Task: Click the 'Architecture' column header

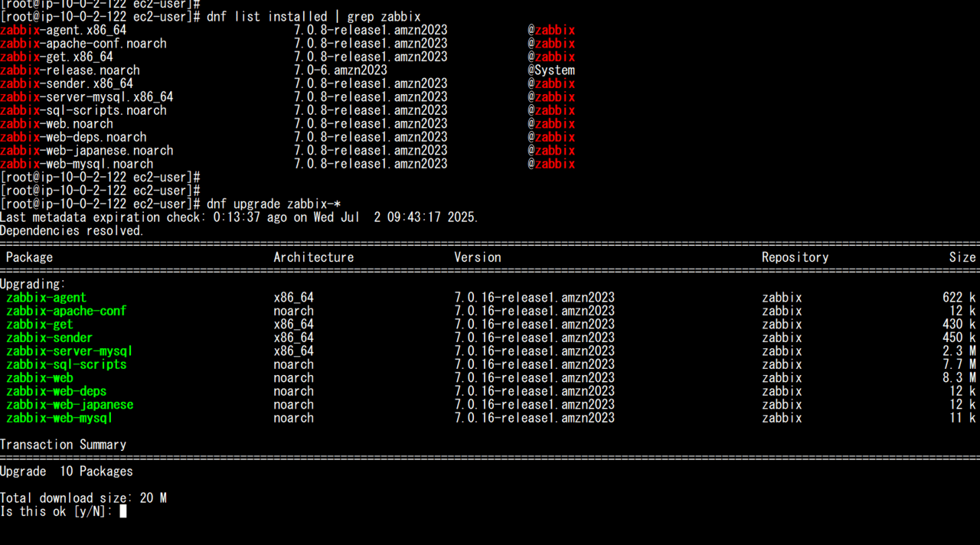Action: tap(314, 257)
